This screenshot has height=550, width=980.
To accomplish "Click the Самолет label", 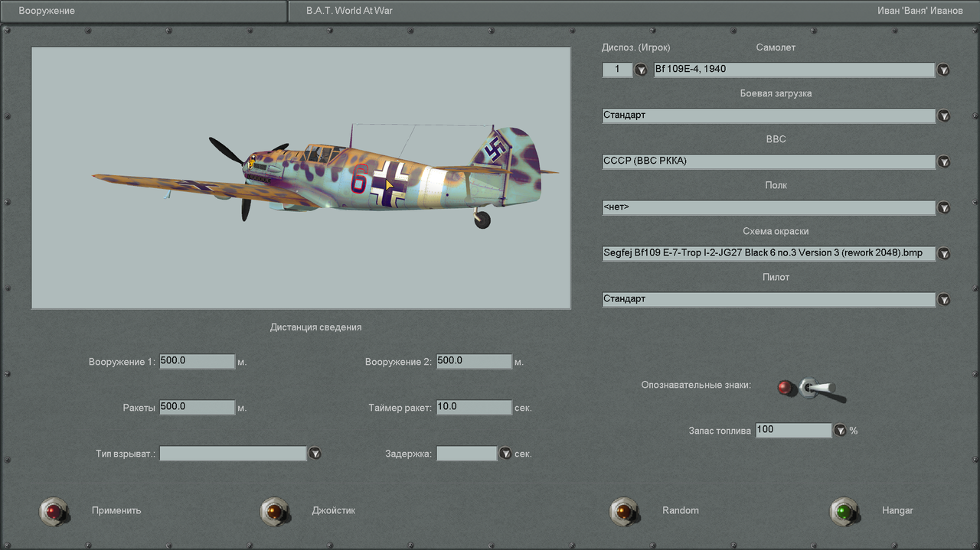I will tap(776, 47).
